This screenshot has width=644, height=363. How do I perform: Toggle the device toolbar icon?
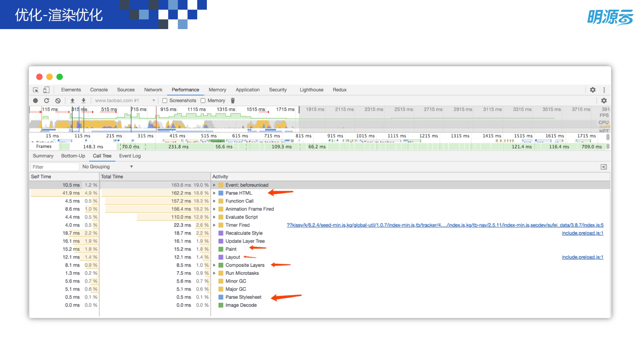pos(46,89)
